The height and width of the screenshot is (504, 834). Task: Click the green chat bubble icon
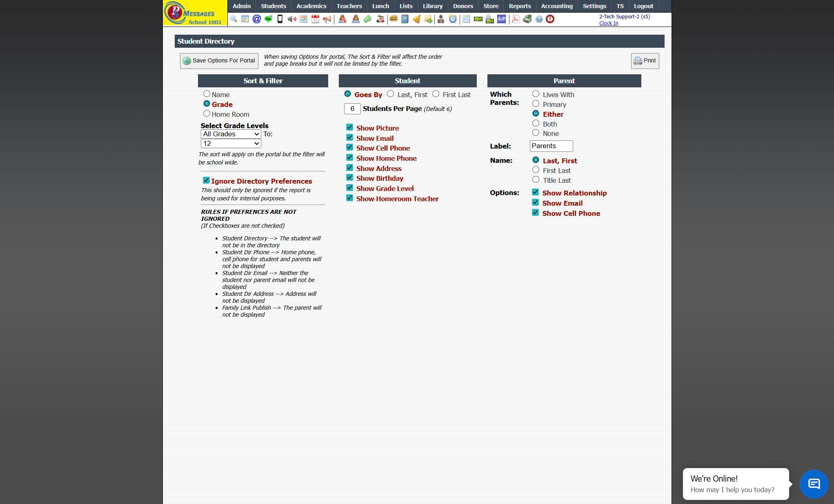pos(268,19)
